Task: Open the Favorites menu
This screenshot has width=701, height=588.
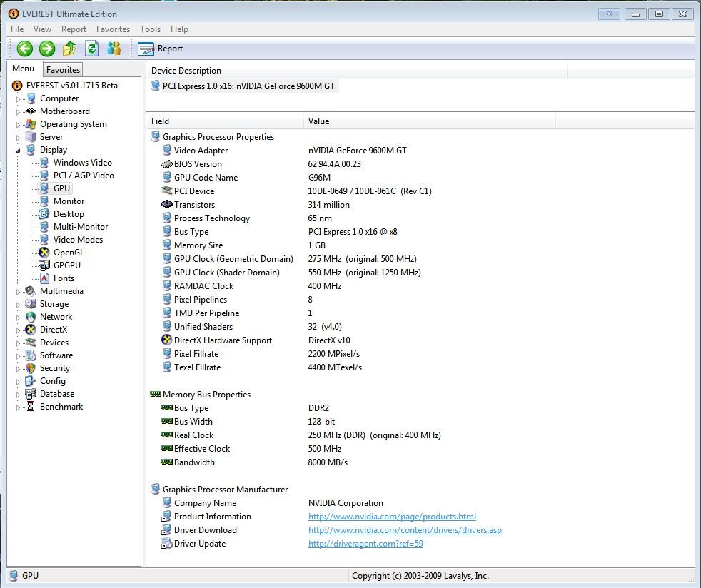Action: coord(113,29)
